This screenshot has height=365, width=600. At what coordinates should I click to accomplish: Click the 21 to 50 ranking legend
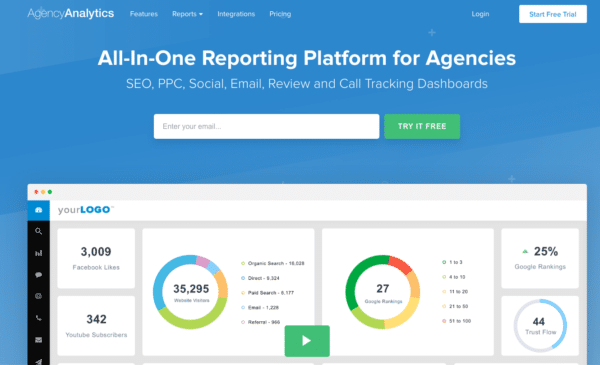click(455, 306)
